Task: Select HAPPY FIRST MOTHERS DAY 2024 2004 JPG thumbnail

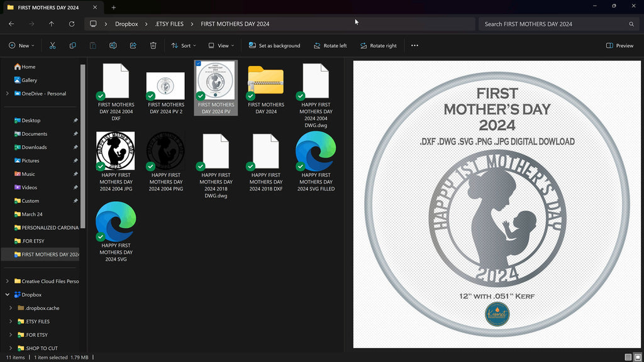Action: (x=116, y=162)
